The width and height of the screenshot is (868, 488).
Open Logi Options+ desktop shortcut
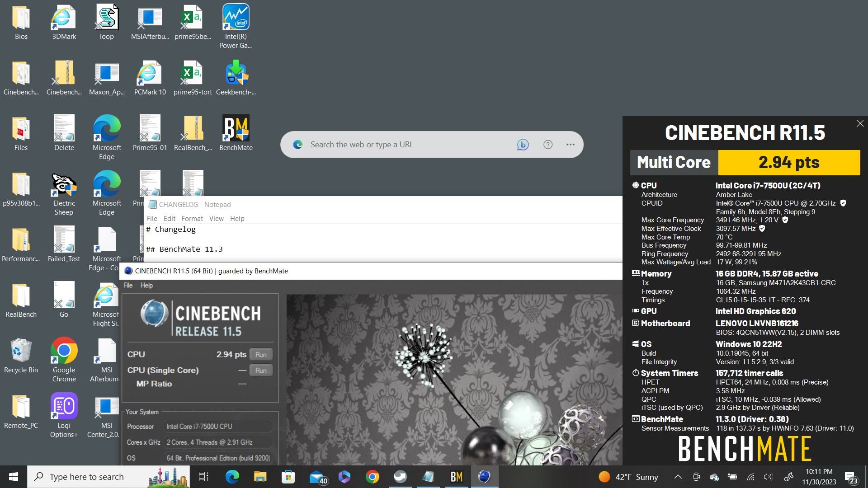point(64,416)
